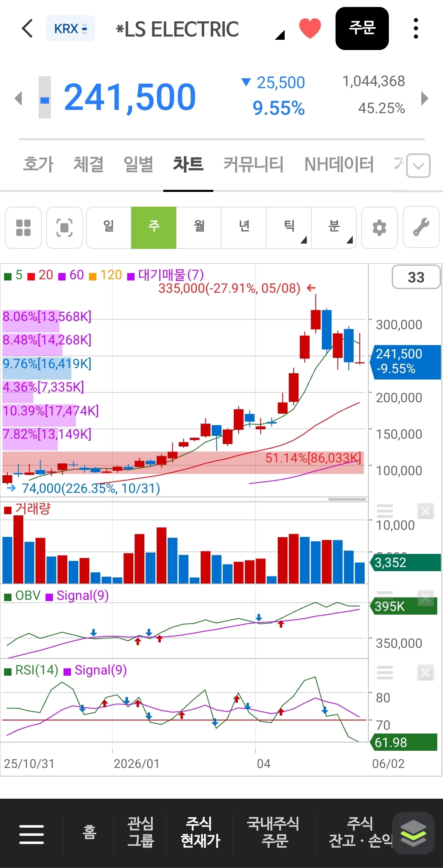The height and width of the screenshot is (868, 443).
Task: Go back with the left chevron arrow
Action: pos(27,29)
